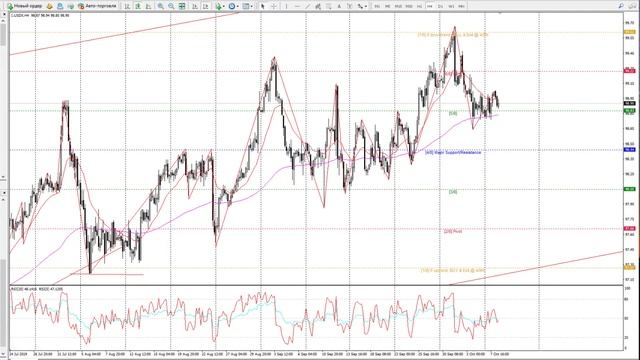Expand the periods dropdown arrow

point(238,6)
